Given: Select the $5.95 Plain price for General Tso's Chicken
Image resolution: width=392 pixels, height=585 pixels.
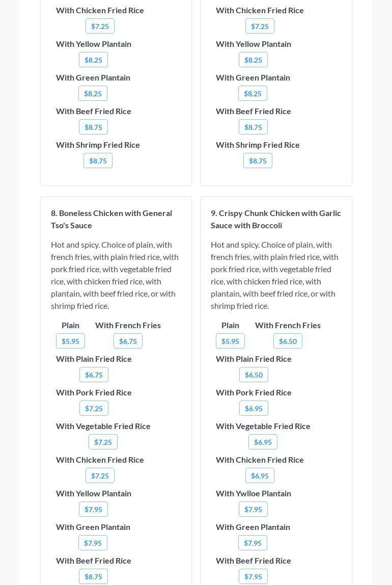Looking at the screenshot, I should 70,341.
